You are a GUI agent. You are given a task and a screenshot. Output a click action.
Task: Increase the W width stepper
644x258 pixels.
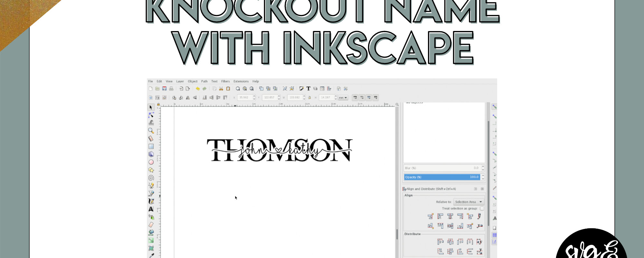point(304,96)
